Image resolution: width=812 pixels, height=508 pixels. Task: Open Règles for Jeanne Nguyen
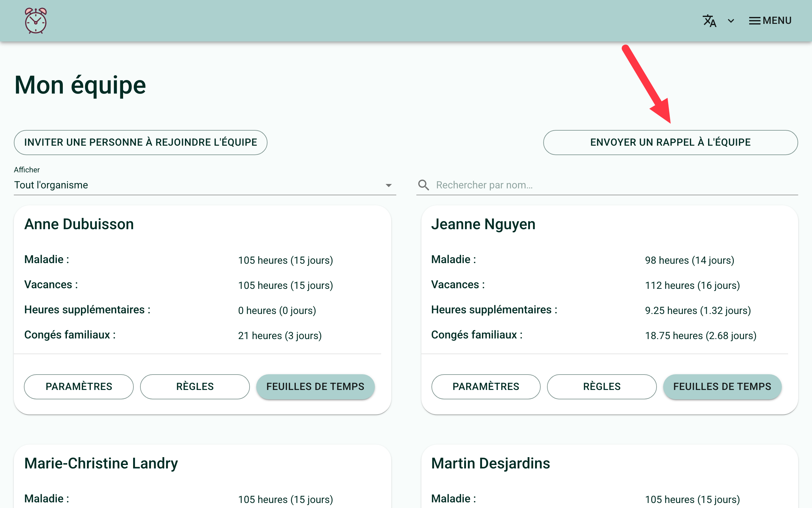pos(602,387)
